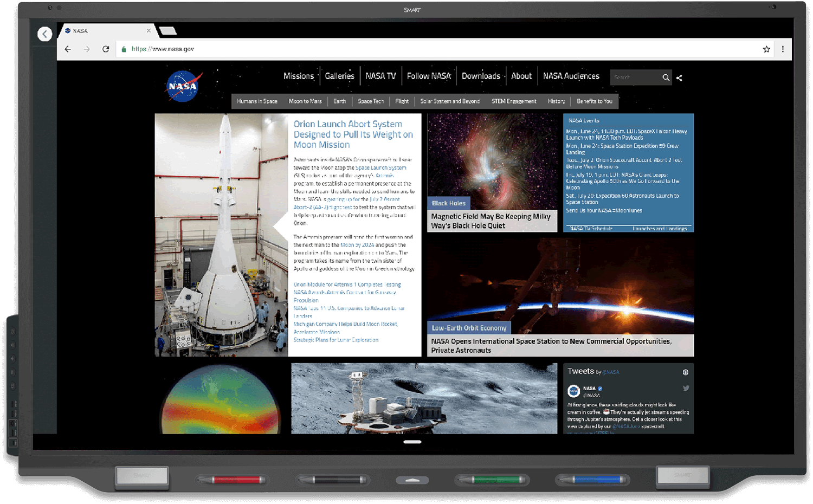This screenshot has height=504, width=813.
Task: Click the colorful Earth globe image
Action: (221, 399)
